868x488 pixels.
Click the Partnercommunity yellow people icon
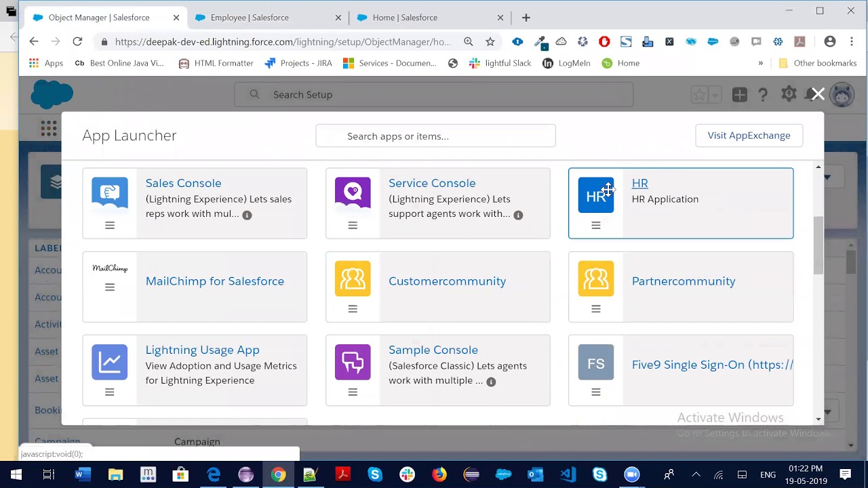596,279
